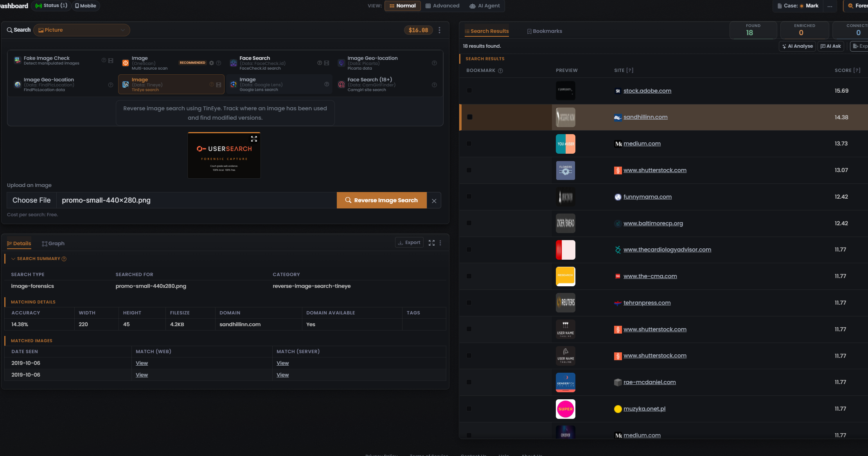Open help for Picarta geo-location

coord(434,63)
